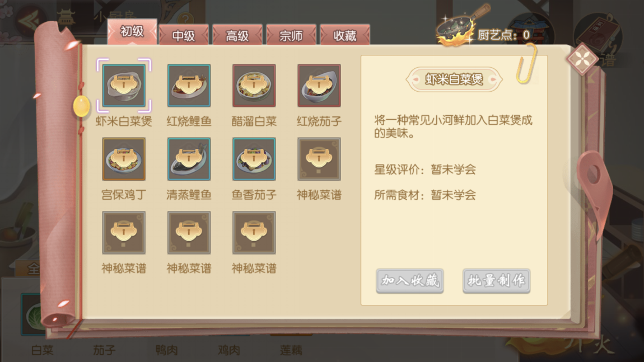Open the 红烧鲤鱼 locked recipe
Viewport: 644px width, 362px height.
pos(189,86)
